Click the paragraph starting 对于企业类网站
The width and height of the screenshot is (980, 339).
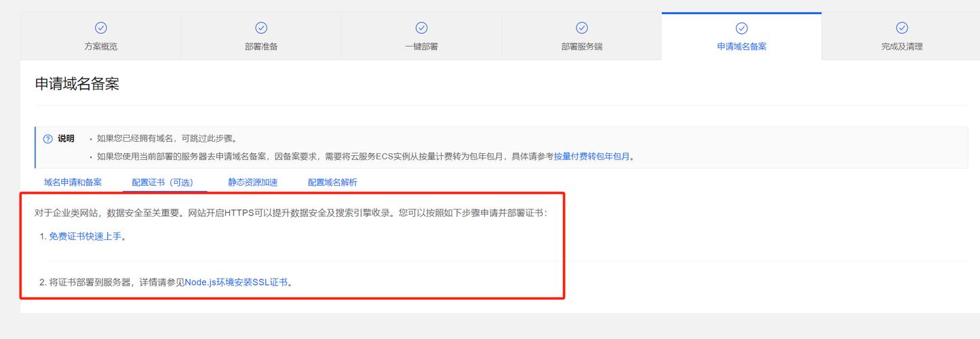pyautogui.click(x=290, y=212)
